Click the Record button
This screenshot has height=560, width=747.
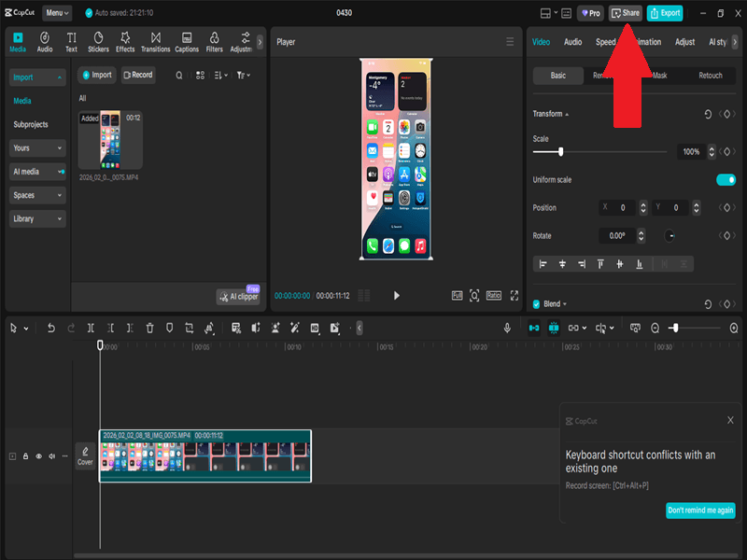click(x=138, y=76)
